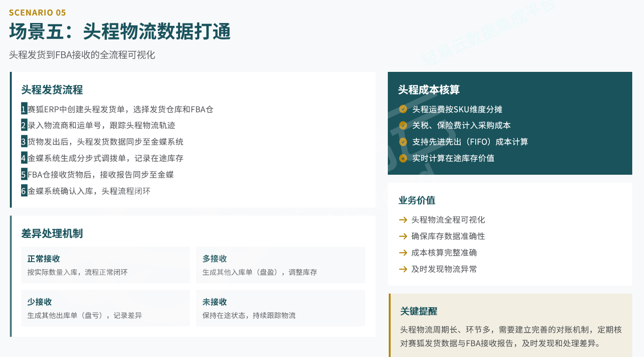Select step number 6 badge for 金蝶系统确认入库
This screenshot has height=357, width=644.
point(24,191)
